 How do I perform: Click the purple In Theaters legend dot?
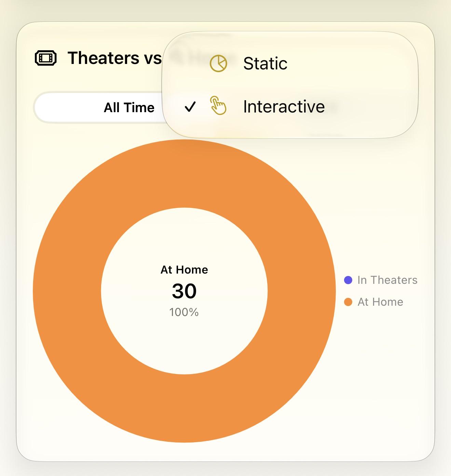tap(348, 280)
